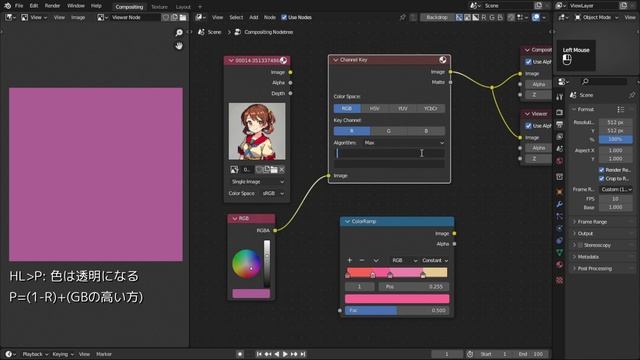Screen dimensions: 640x360
Task: Open the Render menu
Action: coord(52,6)
